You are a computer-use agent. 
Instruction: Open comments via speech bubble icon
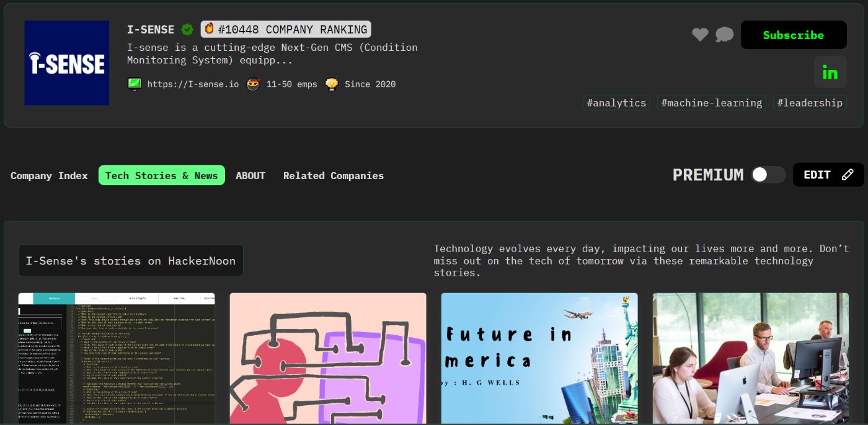724,35
